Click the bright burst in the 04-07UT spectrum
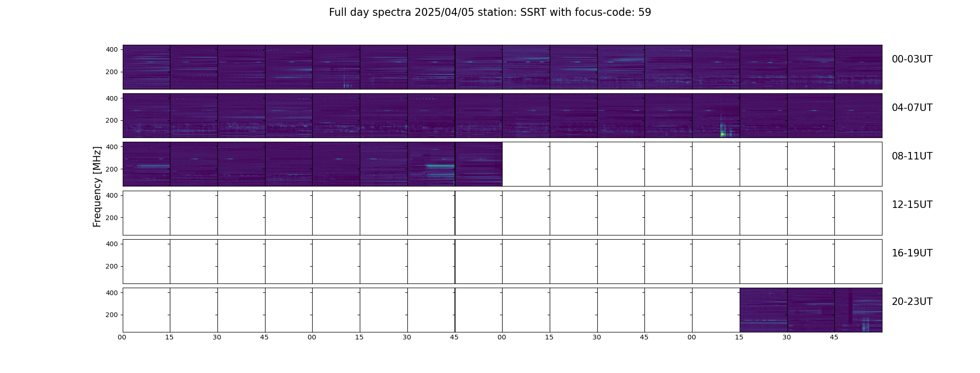This screenshot has height=373, width=980. coord(723,130)
